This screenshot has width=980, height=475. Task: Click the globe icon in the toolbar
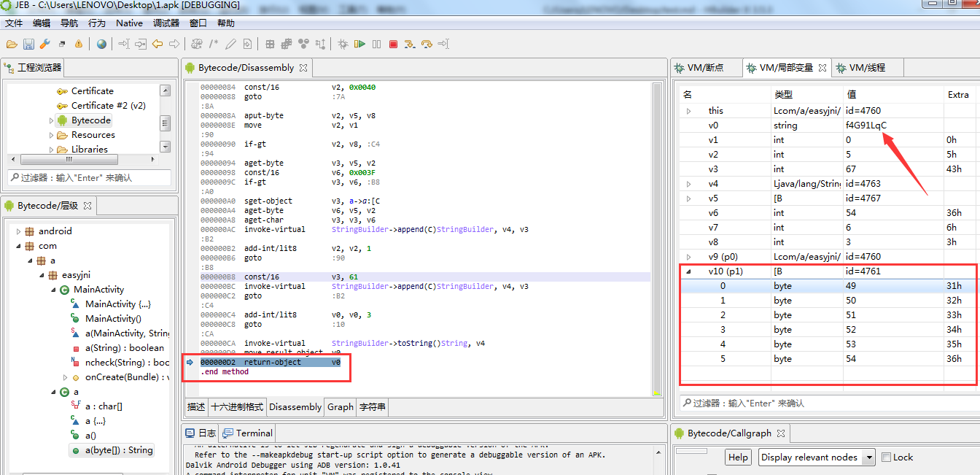tap(101, 45)
